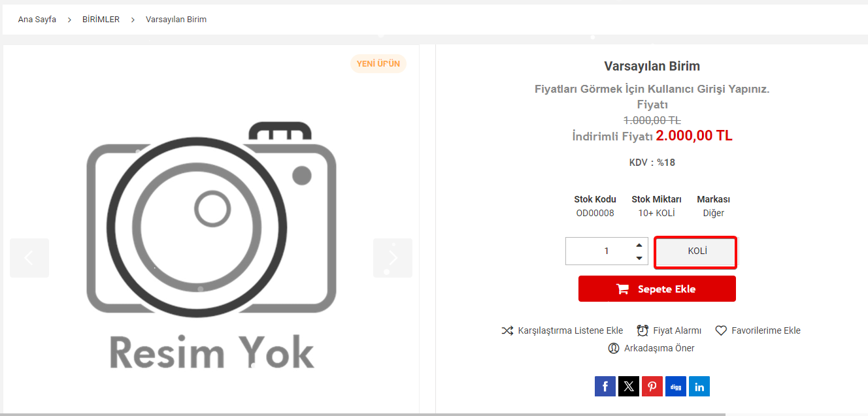Click the price alarm clock icon
This screenshot has width=868, height=416.
pyautogui.click(x=643, y=330)
